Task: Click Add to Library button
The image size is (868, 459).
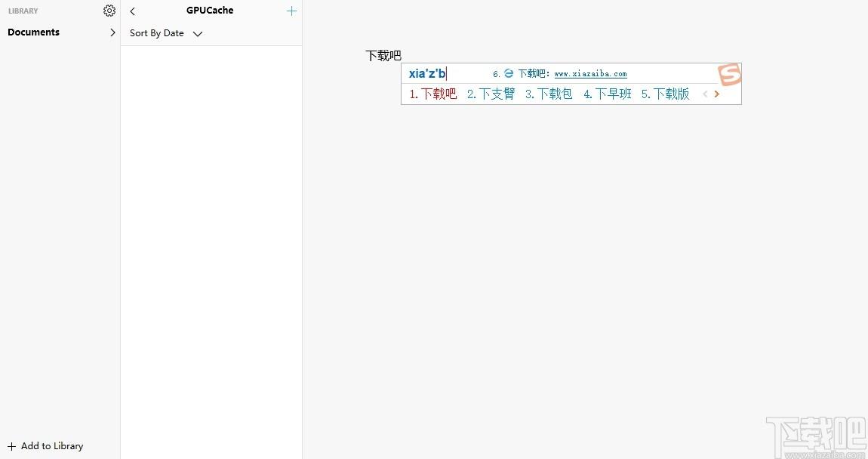Action: tap(45, 445)
